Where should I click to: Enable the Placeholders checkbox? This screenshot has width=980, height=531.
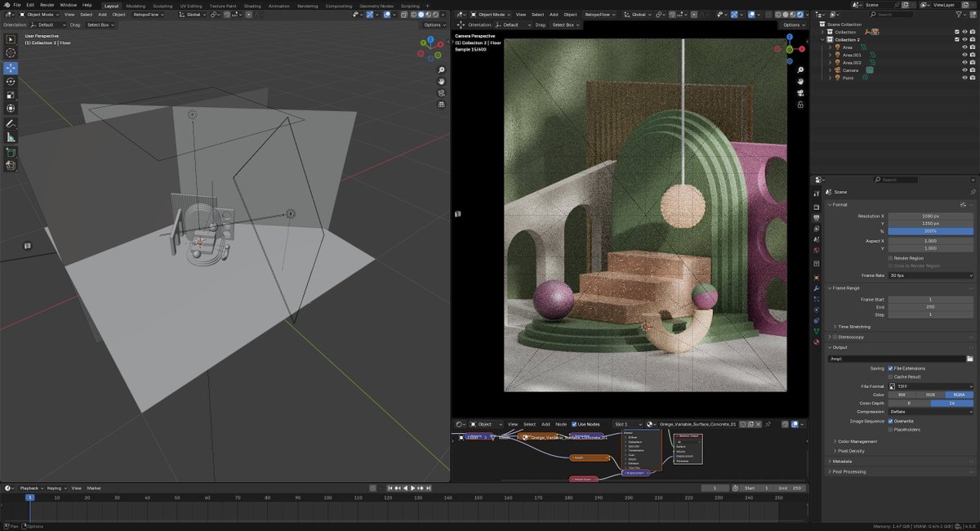[891, 429]
